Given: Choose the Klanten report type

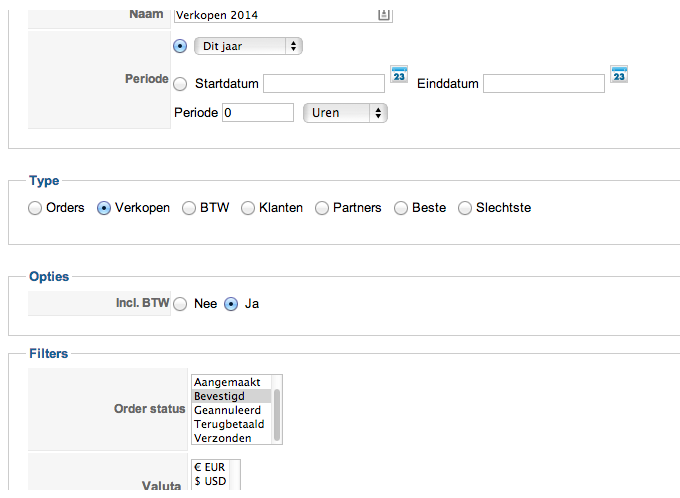Looking at the screenshot, I should point(248,208).
